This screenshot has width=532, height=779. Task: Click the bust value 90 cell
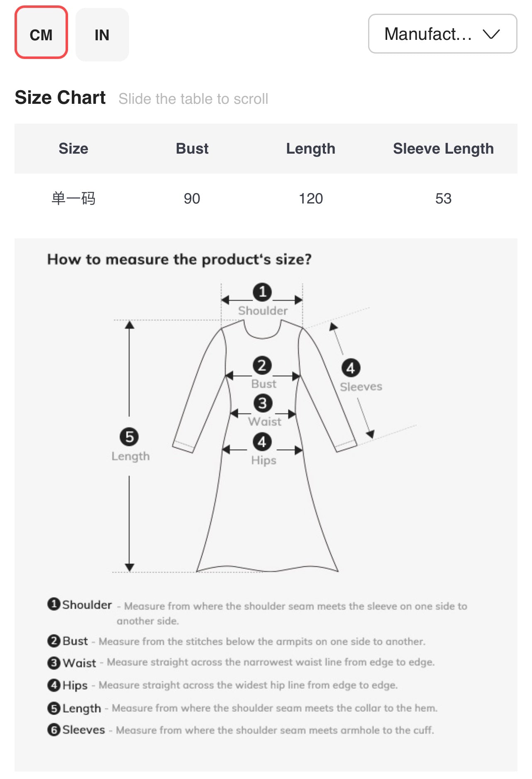(192, 198)
